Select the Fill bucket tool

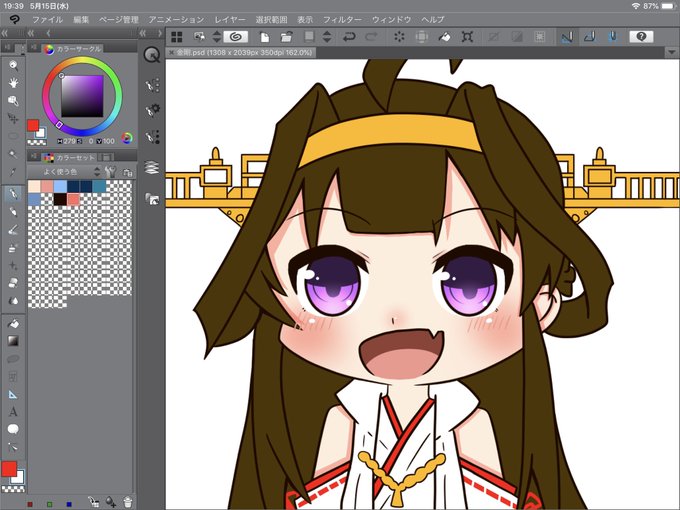13,323
